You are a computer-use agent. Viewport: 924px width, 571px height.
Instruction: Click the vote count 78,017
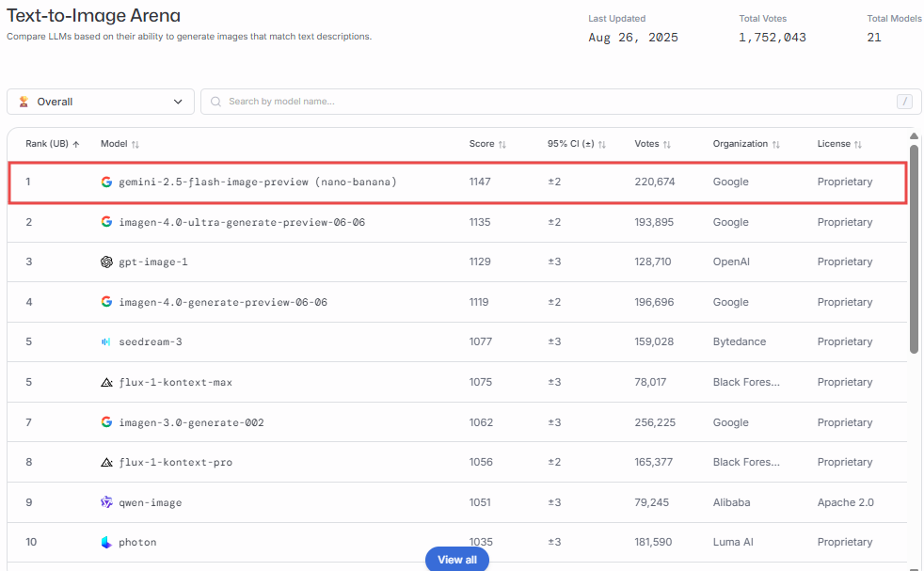coord(650,382)
